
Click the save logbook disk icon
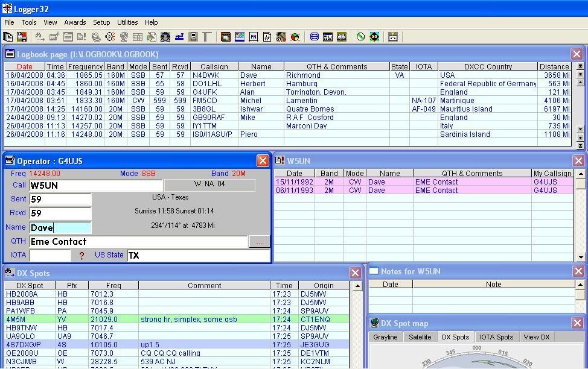(x=23, y=37)
